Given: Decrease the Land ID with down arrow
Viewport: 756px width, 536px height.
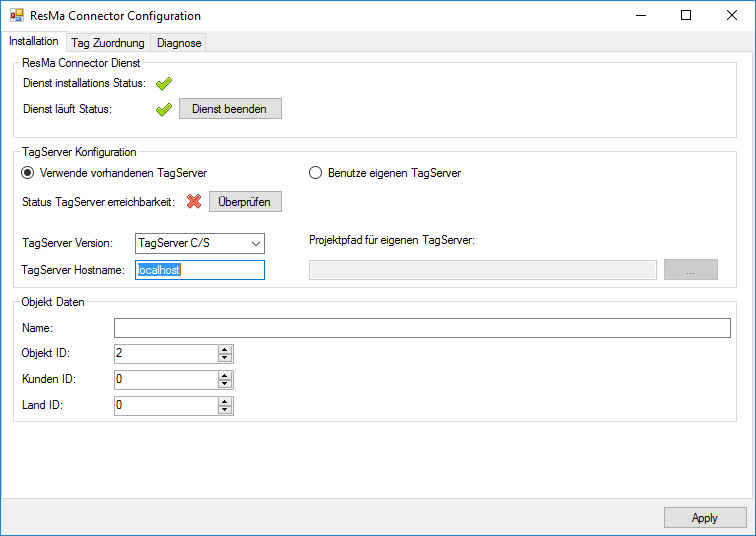Looking at the screenshot, I should tap(225, 410).
